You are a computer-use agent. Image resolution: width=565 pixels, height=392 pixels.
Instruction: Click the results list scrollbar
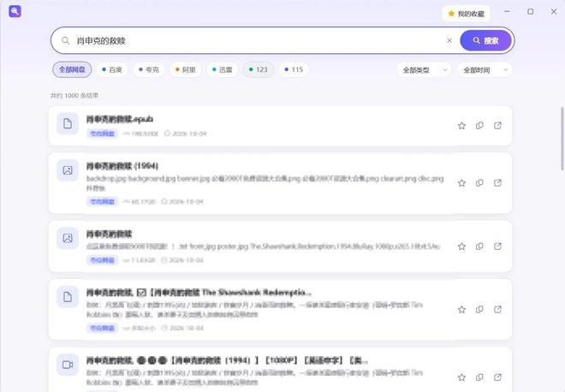(x=562, y=139)
